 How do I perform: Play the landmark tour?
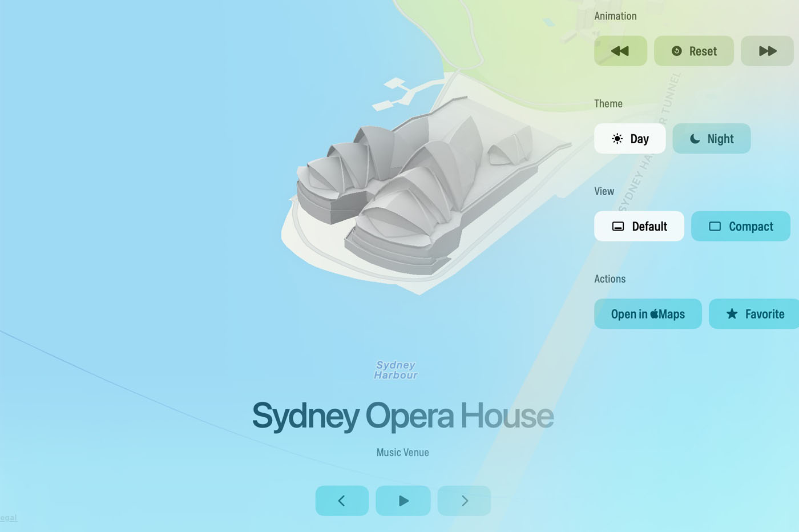point(403,501)
